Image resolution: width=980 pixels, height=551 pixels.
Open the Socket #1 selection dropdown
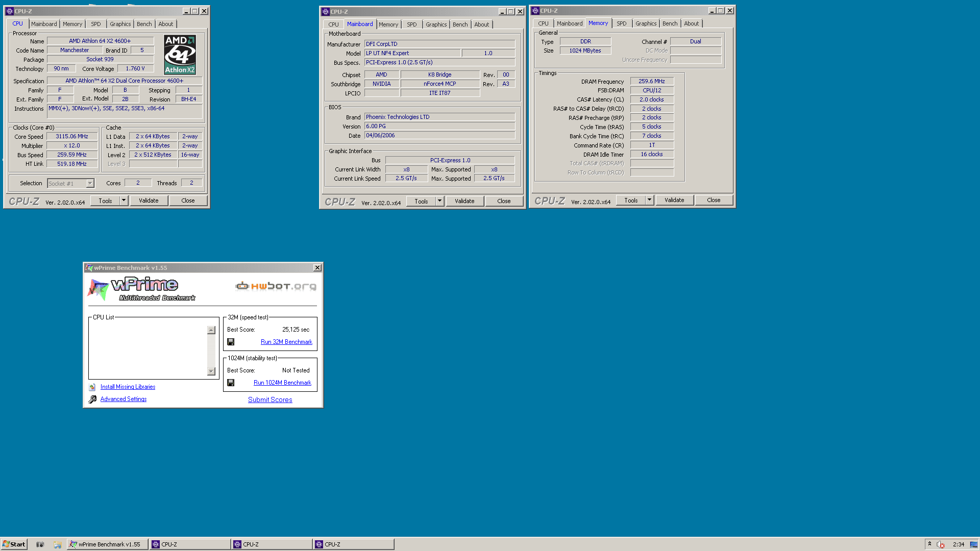pyautogui.click(x=90, y=183)
